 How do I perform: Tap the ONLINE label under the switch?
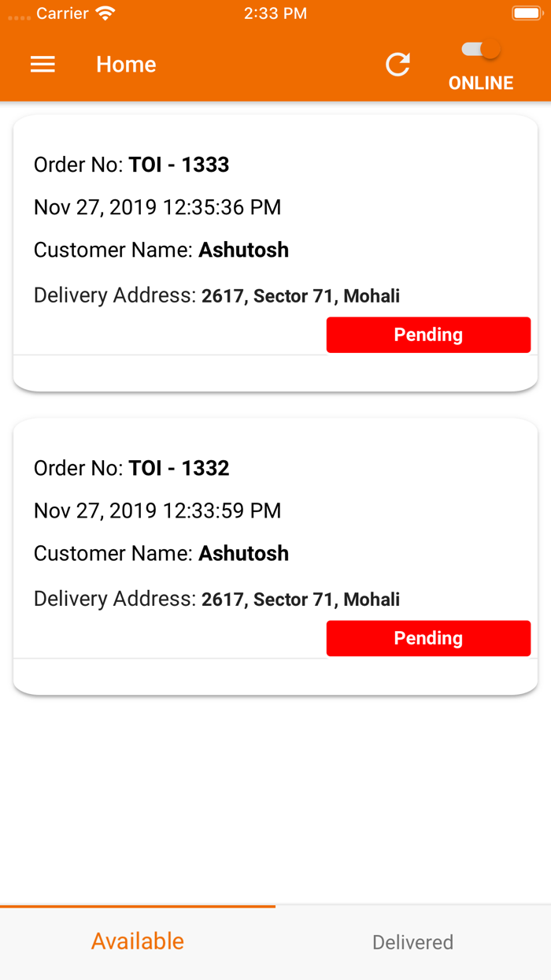coord(480,82)
